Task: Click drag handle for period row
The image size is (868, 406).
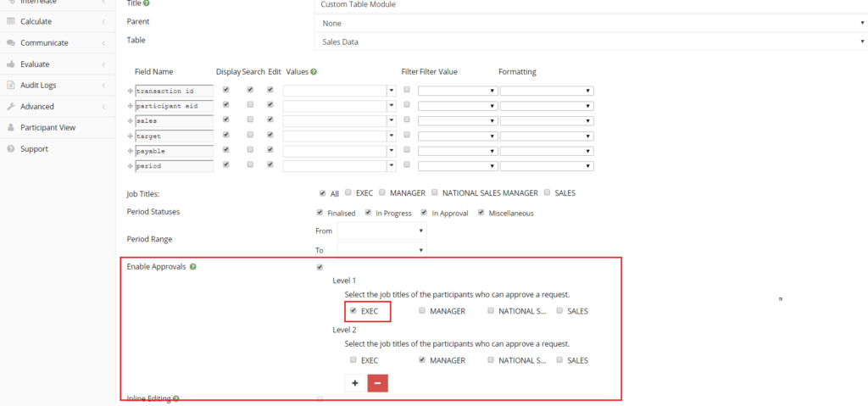Action: 131,165
